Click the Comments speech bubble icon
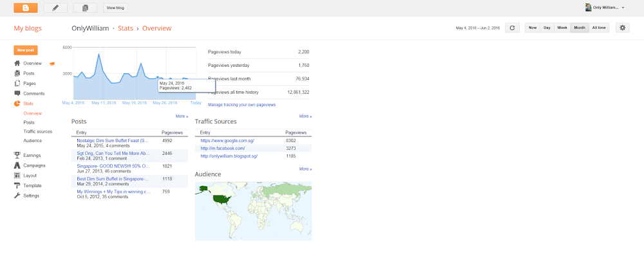 (x=17, y=93)
